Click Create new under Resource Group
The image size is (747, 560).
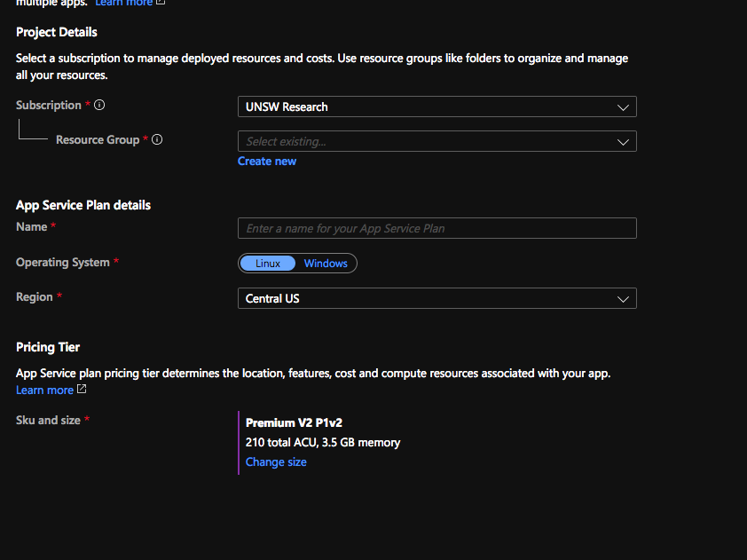click(266, 161)
